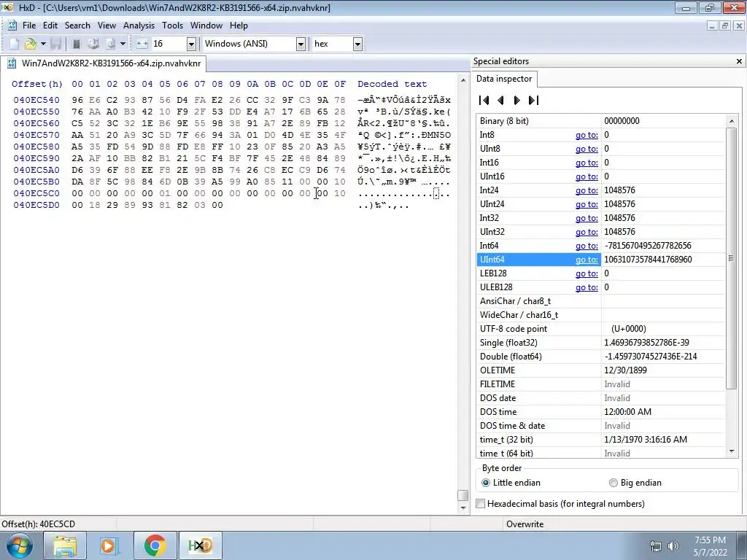Image resolution: width=747 pixels, height=560 pixels.
Task: Create a new file with the toolbar icon
Action: pyautogui.click(x=15, y=44)
